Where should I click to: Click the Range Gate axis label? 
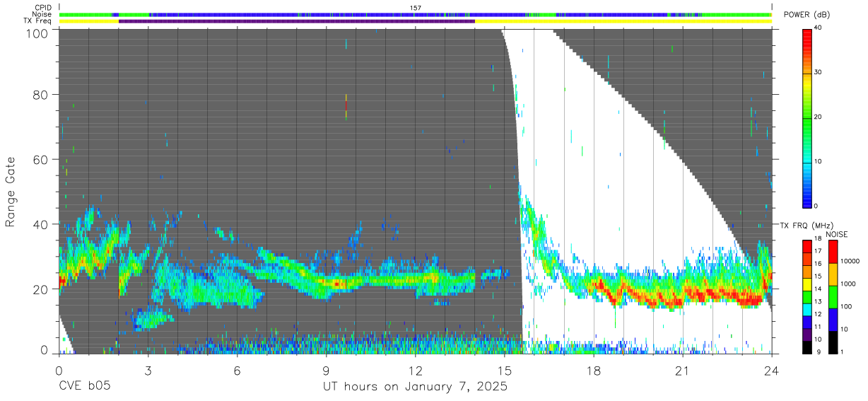click(11, 192)
